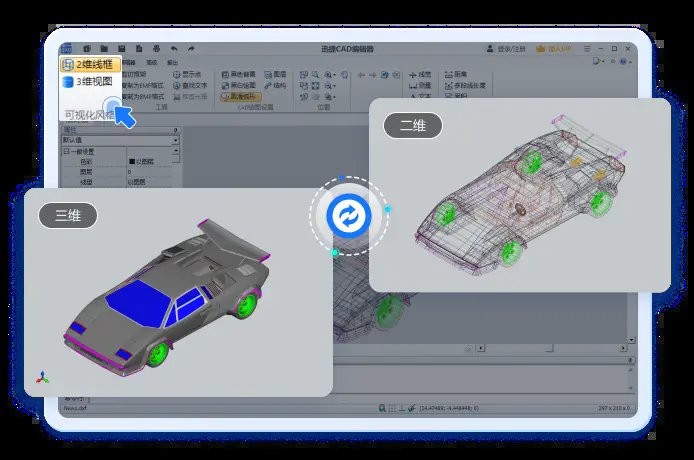Click the undo arrow in title bar
The height and width of the screenshot is (460, 694).
tap(174, 48)
